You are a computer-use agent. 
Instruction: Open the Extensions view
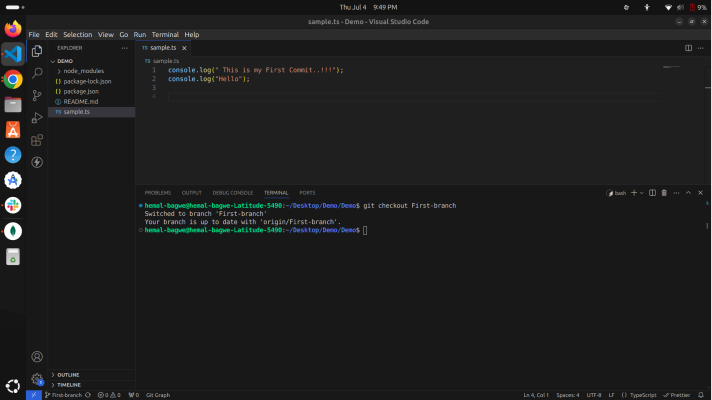(37, 140)
